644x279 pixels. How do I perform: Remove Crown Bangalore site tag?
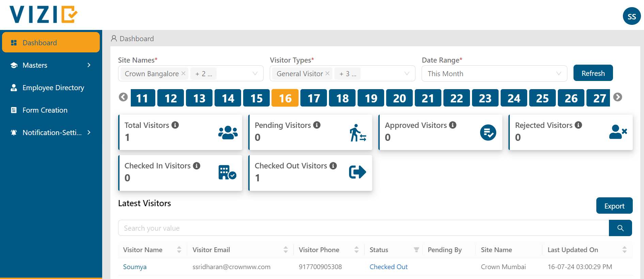point(184,73)
